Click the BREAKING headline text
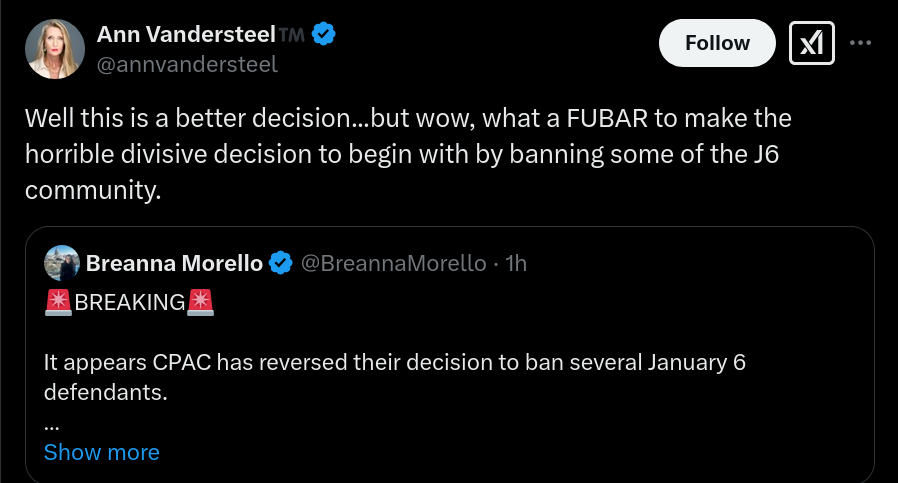 (x=130, y=303)
